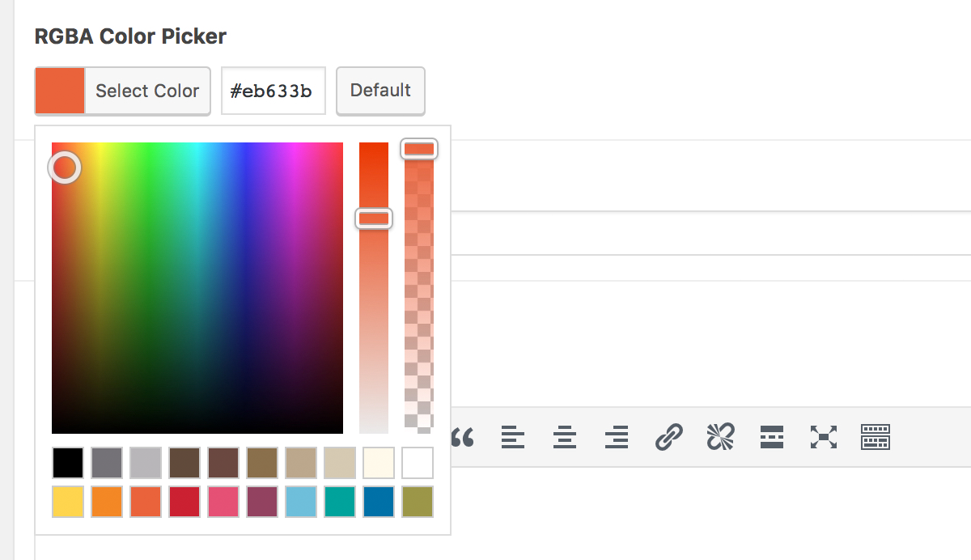The width and height of the screenshot is (971, 560).
Task: Pick the black palette swatch
Action: coord(68,463)
